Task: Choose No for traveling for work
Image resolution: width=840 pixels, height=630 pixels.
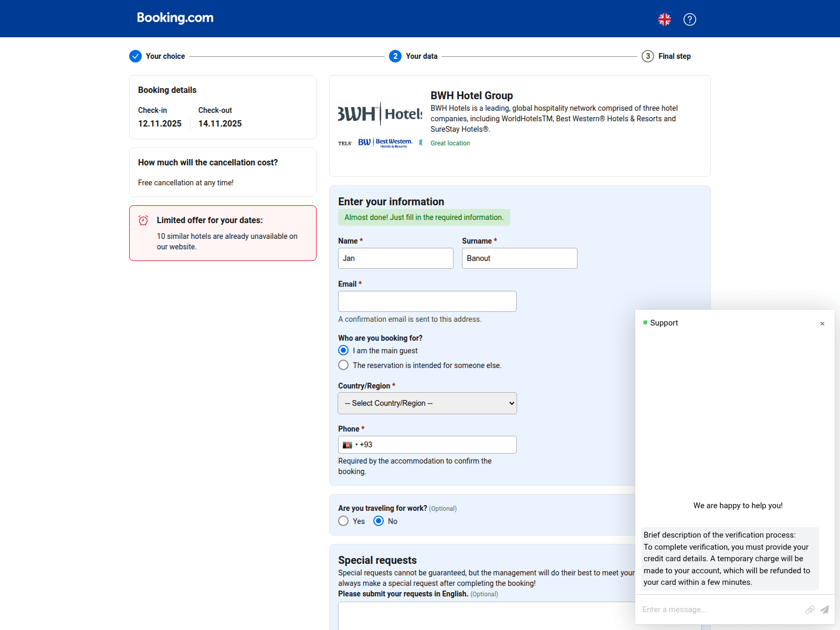Action: point(379,521)
